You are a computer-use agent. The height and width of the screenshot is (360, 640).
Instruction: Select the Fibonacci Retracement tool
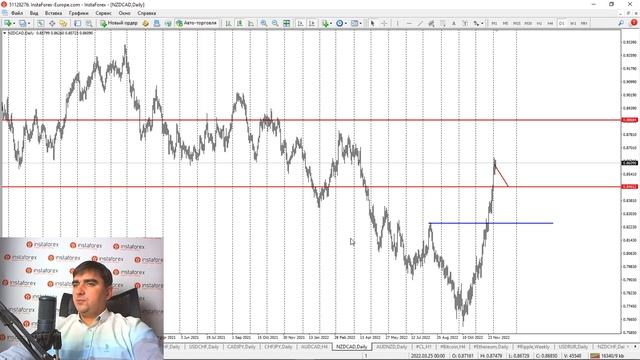pos(442,23)
